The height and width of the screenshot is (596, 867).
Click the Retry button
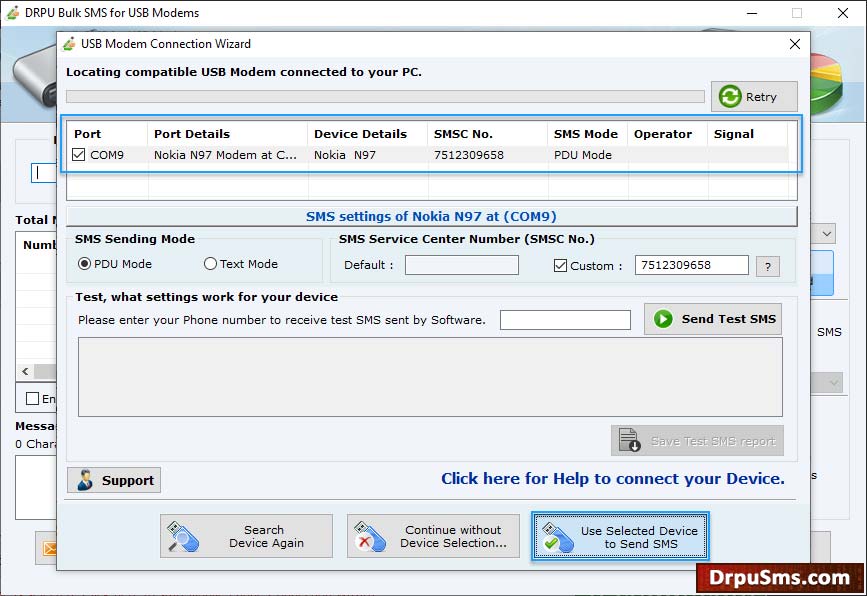[754, 97]
